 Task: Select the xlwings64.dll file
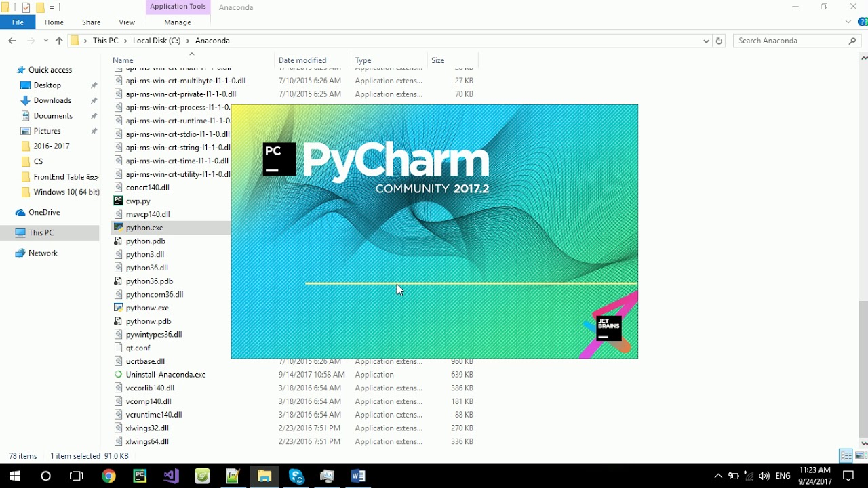click(147, 442)
